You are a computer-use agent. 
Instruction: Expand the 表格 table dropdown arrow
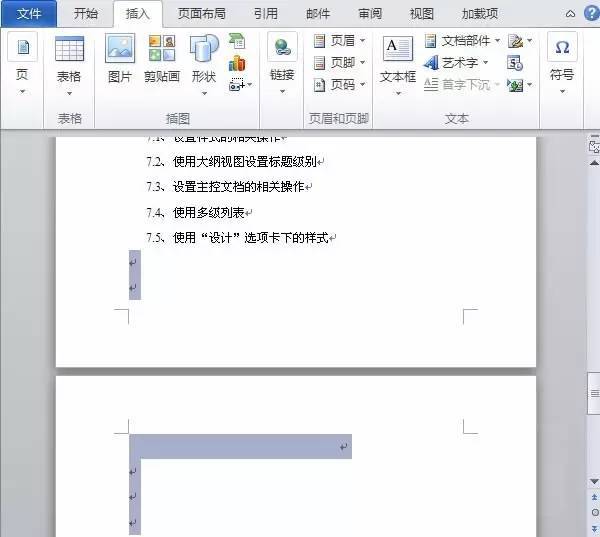click(69, 93)
